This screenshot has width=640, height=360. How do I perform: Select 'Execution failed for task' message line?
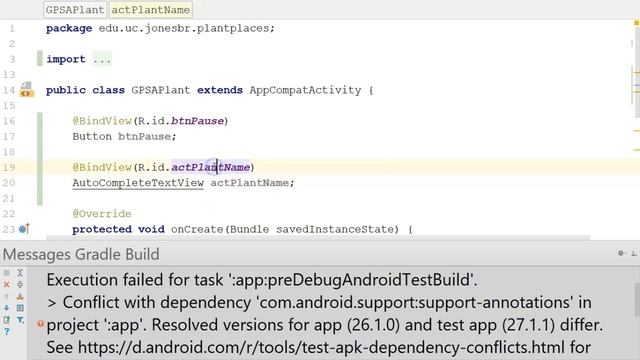(262, 280)
